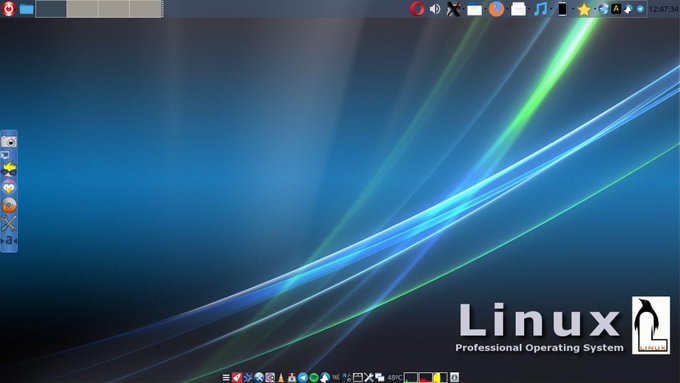The height and width of the screenshot is (383, 680).
Task: Click the red memory monitor graph
Action: pos(425,377)
